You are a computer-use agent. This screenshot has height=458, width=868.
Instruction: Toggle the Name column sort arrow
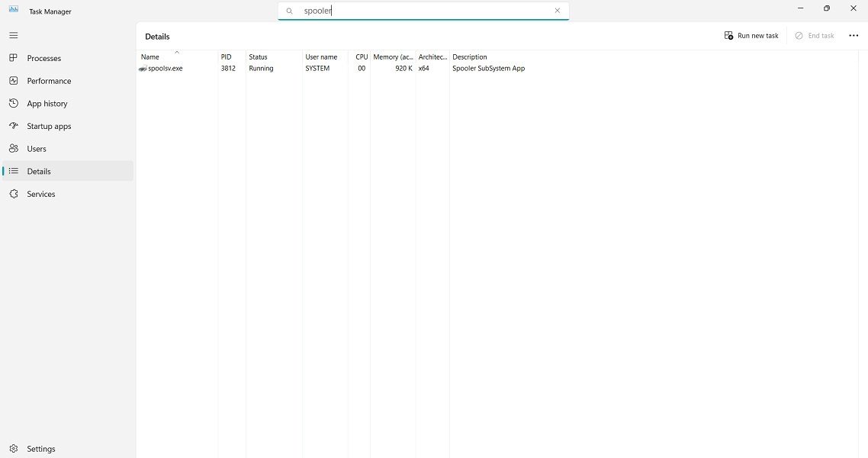tap(176, 53)
